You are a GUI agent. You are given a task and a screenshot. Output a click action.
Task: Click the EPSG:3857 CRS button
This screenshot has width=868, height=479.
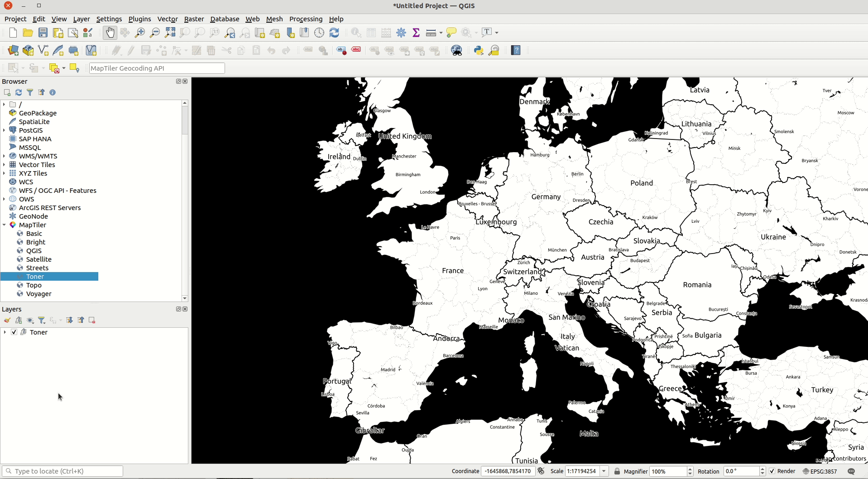[x=820, y=471]
